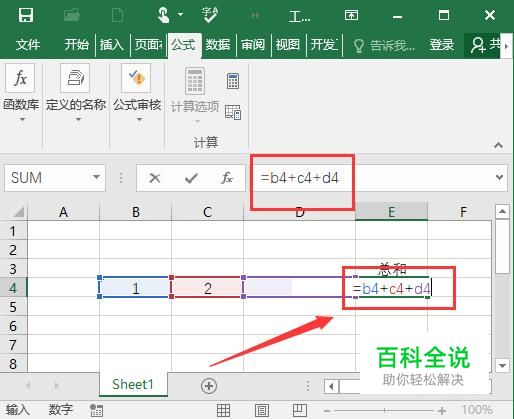514x419 pixels.
Task: Select column A header
Action: click(63, 212)
